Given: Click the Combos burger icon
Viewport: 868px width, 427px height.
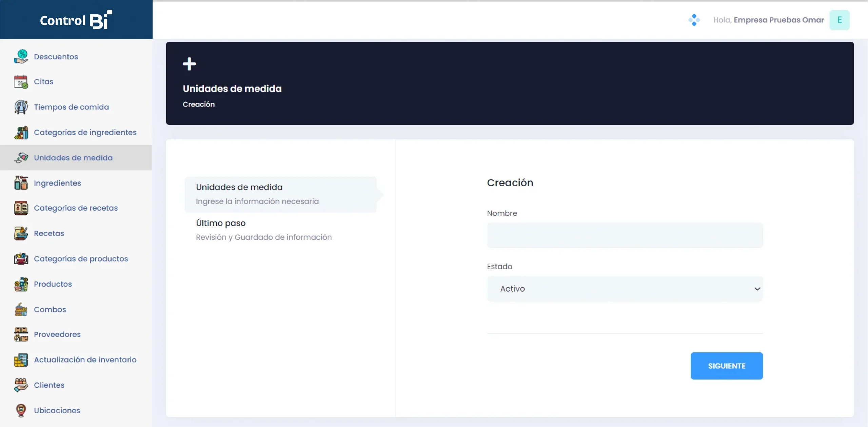Looking at the screenshot, I should point(21,309).
